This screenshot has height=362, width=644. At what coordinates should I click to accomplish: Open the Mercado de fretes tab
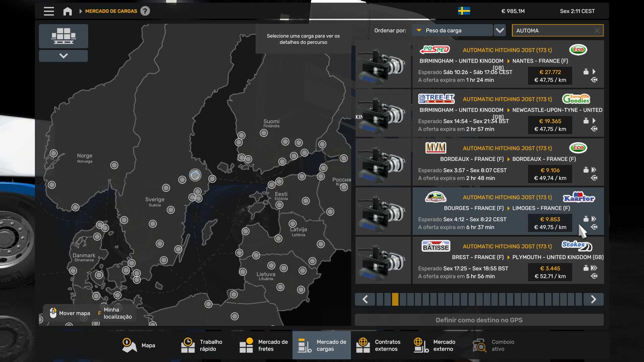[x=264, y=345]
